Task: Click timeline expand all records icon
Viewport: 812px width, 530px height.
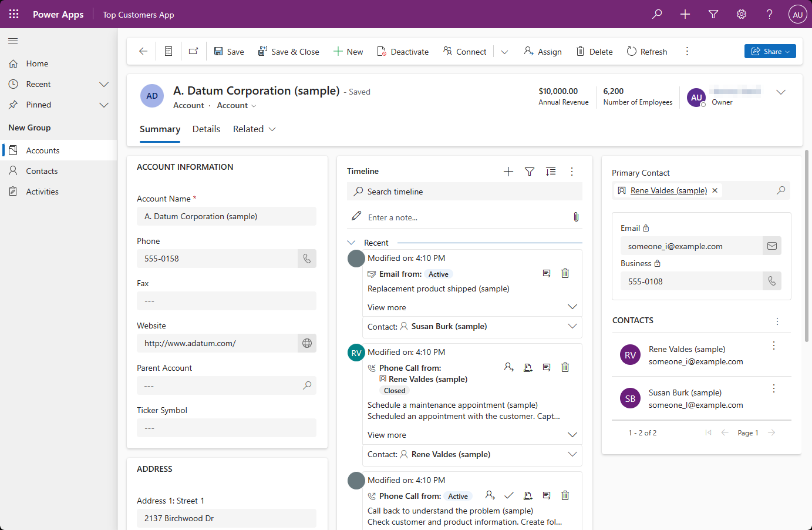Action: (x=551, y=172)
